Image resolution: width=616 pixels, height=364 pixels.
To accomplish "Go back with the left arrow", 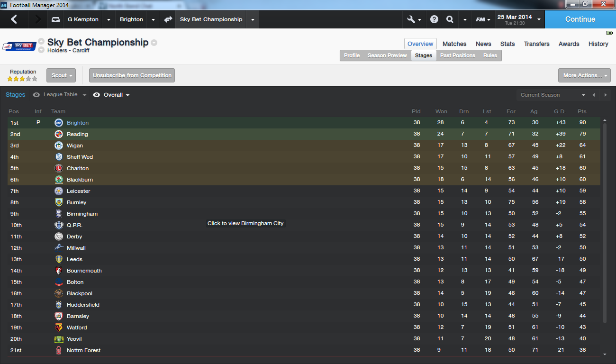I will click(x=14, y=19).
